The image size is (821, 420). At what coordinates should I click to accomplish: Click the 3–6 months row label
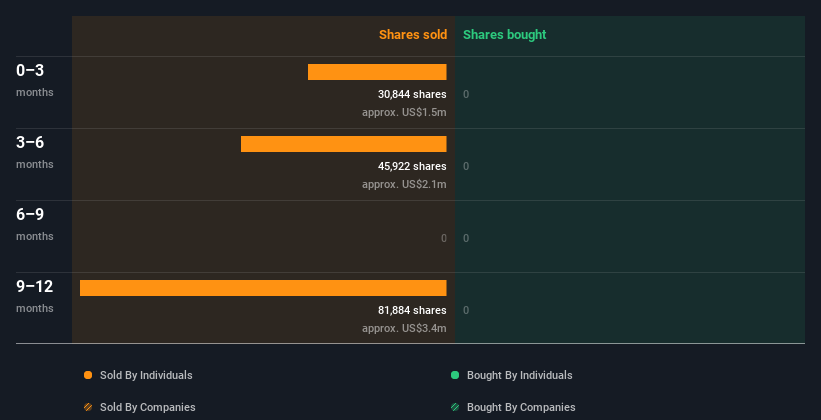pos(35,152)
